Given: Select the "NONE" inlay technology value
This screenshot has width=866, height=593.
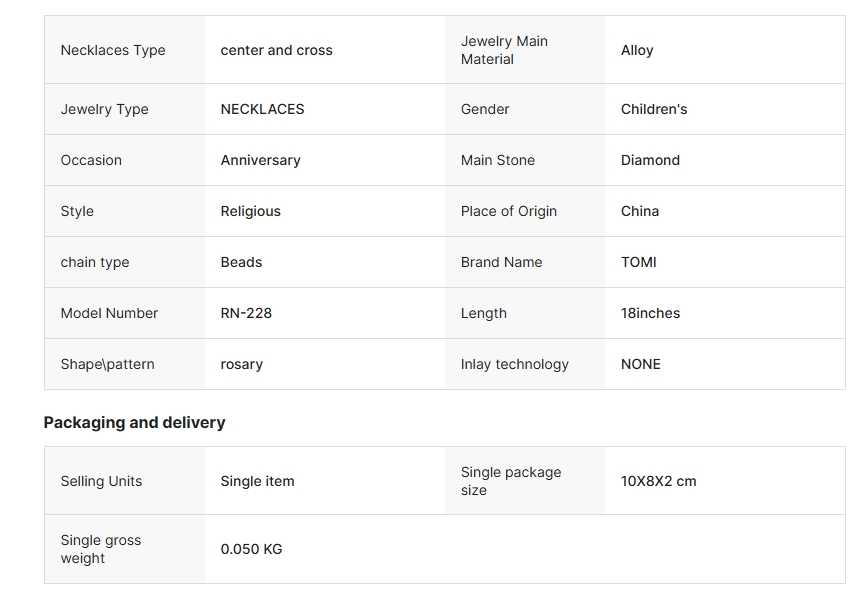Looking at the screenshot, I should (641, 364).
